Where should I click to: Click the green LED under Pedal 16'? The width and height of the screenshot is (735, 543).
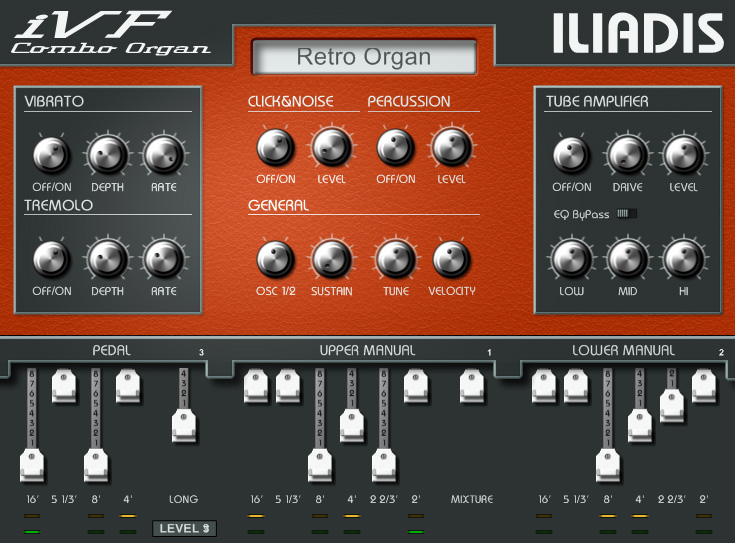click(32, 532)
